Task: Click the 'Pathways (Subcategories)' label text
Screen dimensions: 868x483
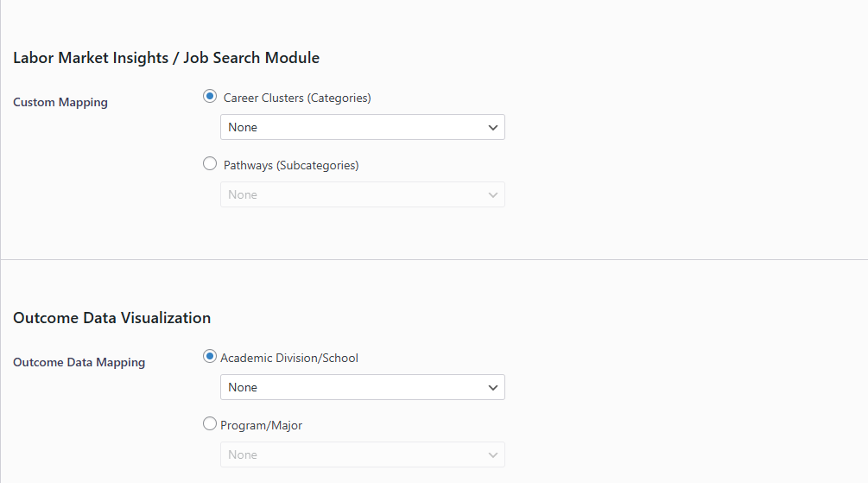Action: pyautogui.click(x=291, y=166)
